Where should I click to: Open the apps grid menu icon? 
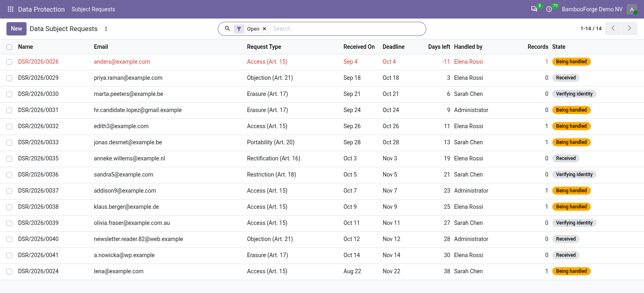[11, 9]
